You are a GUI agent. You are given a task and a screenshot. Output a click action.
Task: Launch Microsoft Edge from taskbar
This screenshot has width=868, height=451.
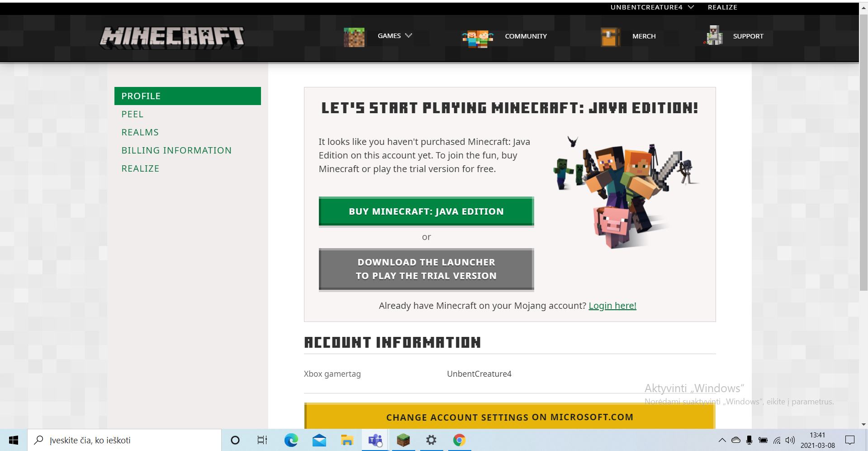291,440
